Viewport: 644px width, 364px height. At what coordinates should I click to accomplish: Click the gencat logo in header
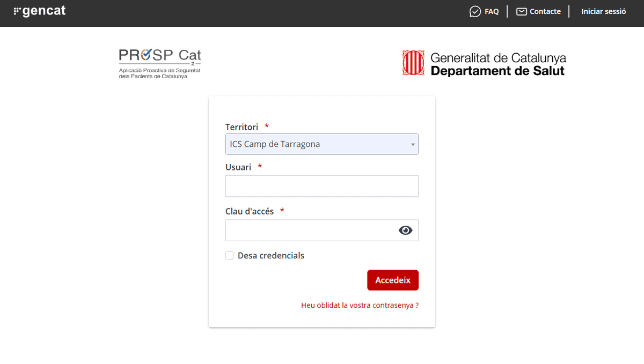point(40,11)
